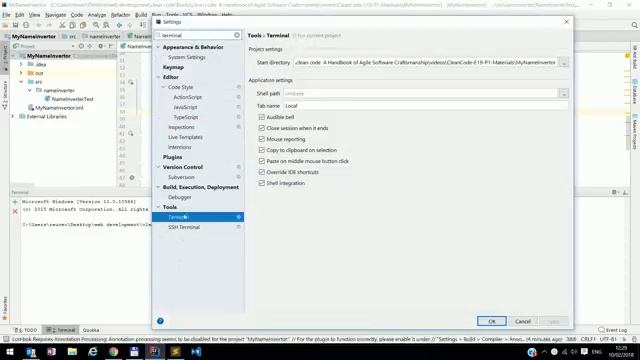Collapse Build, Execution, Deployment group
The width and height of the screenshot is (640, 360).
(158, 187)
